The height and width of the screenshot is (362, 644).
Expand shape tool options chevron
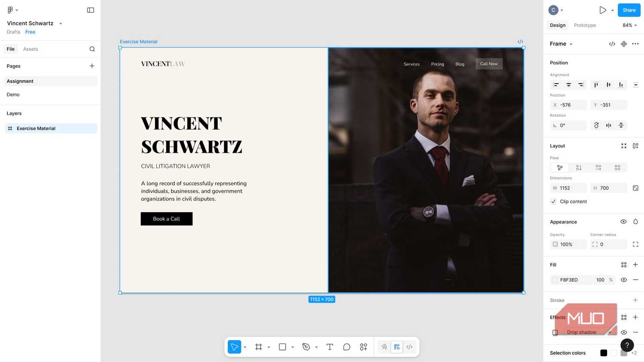pos(292,347)
